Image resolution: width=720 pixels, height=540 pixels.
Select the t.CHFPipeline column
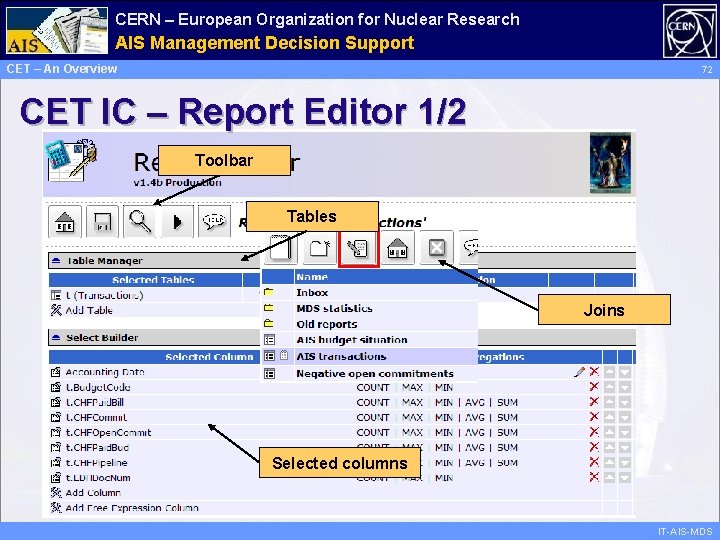tap(96, 462)
